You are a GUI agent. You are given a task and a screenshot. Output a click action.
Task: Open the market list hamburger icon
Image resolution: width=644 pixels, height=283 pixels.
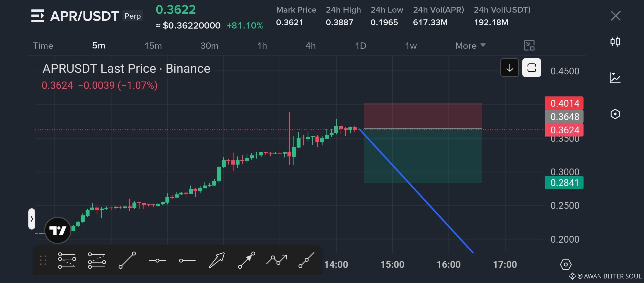click(x=38, y=16)
